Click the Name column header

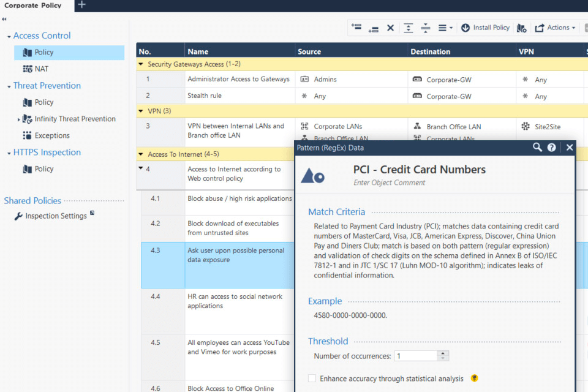point(239,51)
